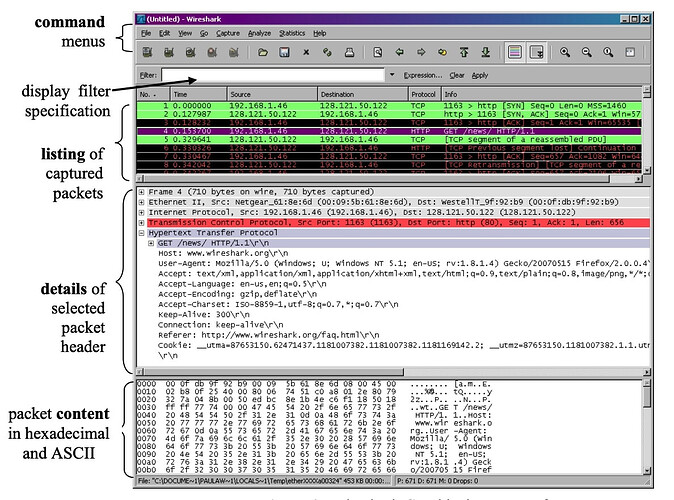Open the filter history dropdown arrow

pyautogui.click(x=392, y=75)
